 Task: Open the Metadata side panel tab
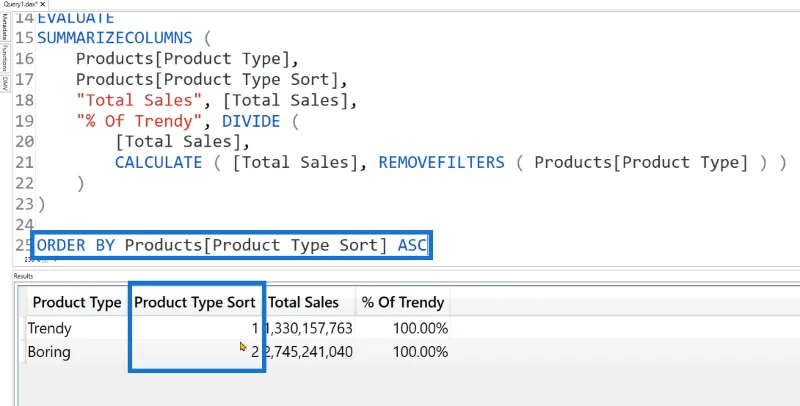5,27
